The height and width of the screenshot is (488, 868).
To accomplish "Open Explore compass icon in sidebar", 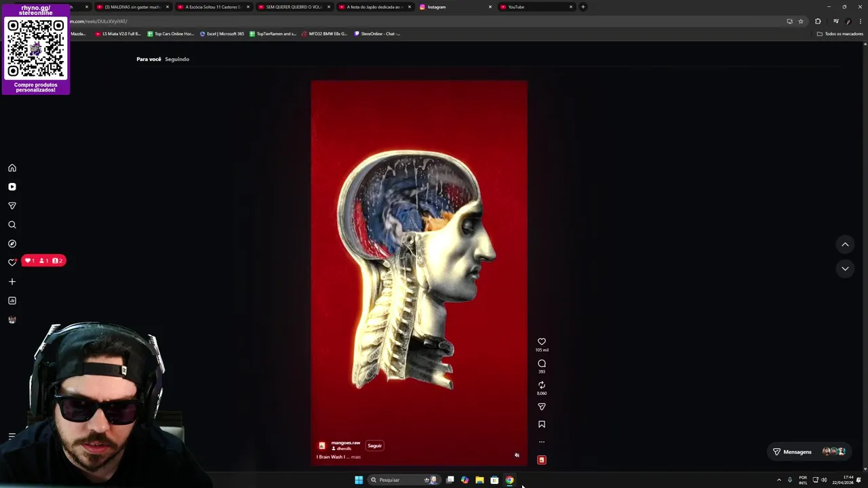I will tap(12, 244).
